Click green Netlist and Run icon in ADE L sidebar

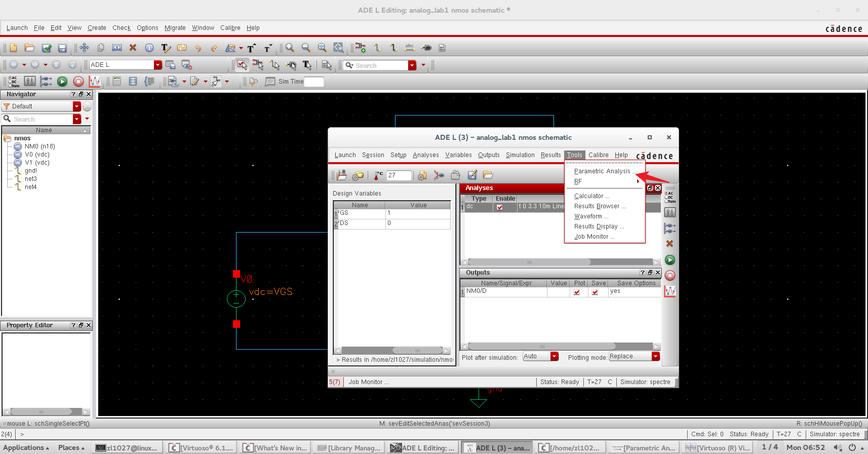670,260
